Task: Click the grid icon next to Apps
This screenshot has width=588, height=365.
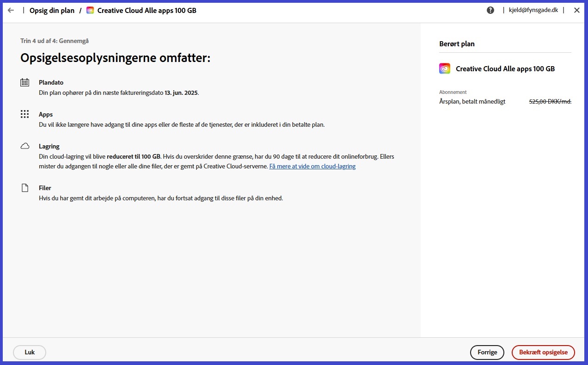Action: [25, 114]
